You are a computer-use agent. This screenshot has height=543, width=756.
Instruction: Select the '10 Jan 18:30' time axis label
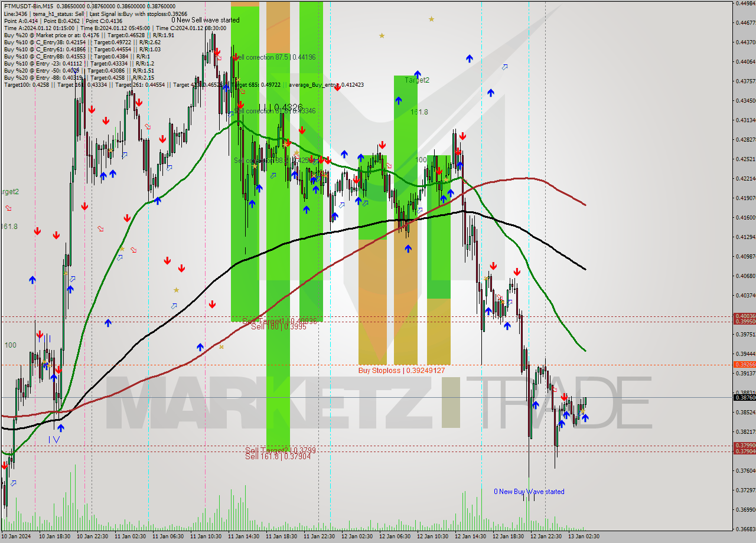pyautogui.click(x=54, y=537)
